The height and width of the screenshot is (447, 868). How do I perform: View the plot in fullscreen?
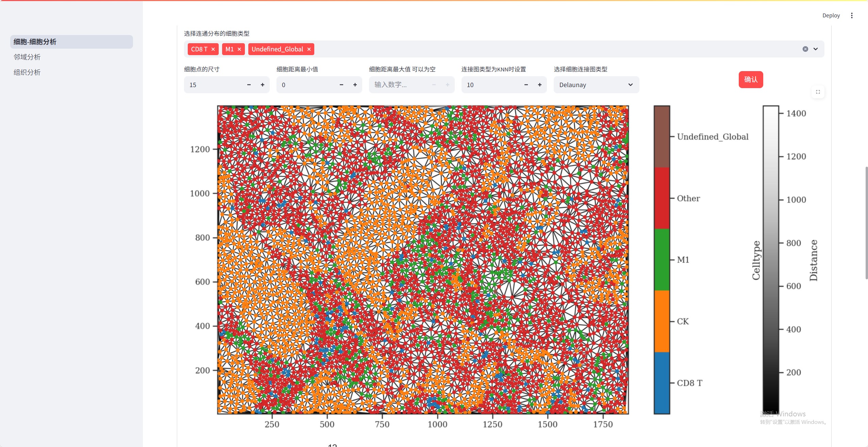click(x=818, y=92)
